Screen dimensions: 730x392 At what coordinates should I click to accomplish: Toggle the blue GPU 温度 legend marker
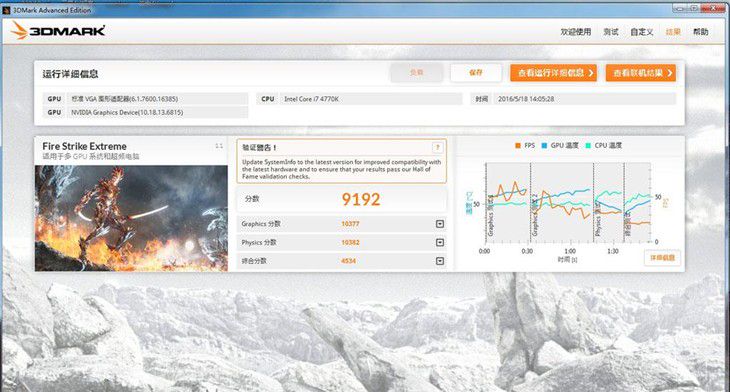point(544,146)
